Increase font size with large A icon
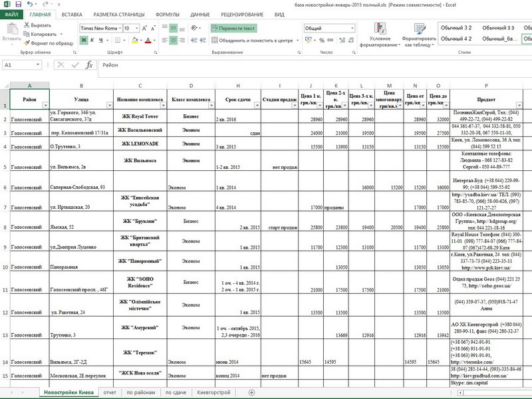The height and width of the screenshot is (399, 532). point(144,28)
